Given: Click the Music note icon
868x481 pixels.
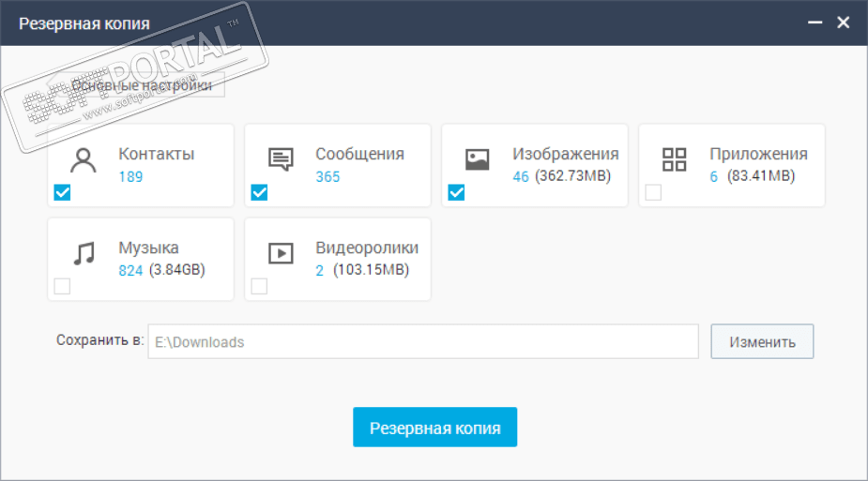Looking at the screenshot, I should (x=84, y=253).
